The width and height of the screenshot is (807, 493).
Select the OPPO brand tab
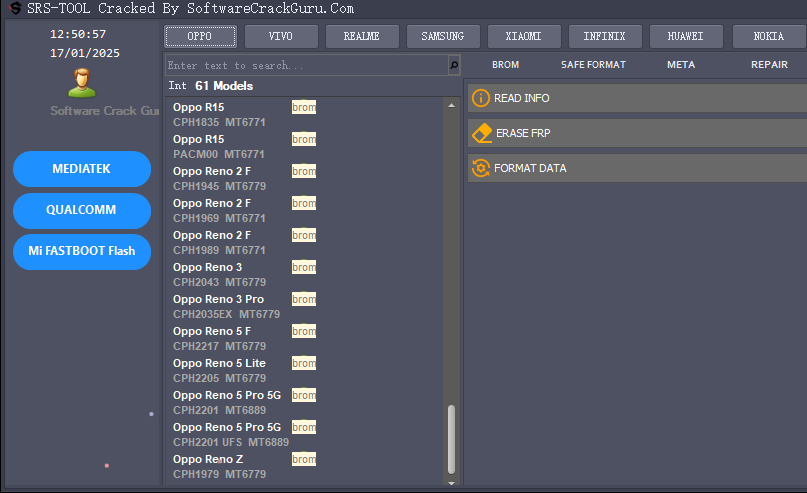(x=200, y=37)
